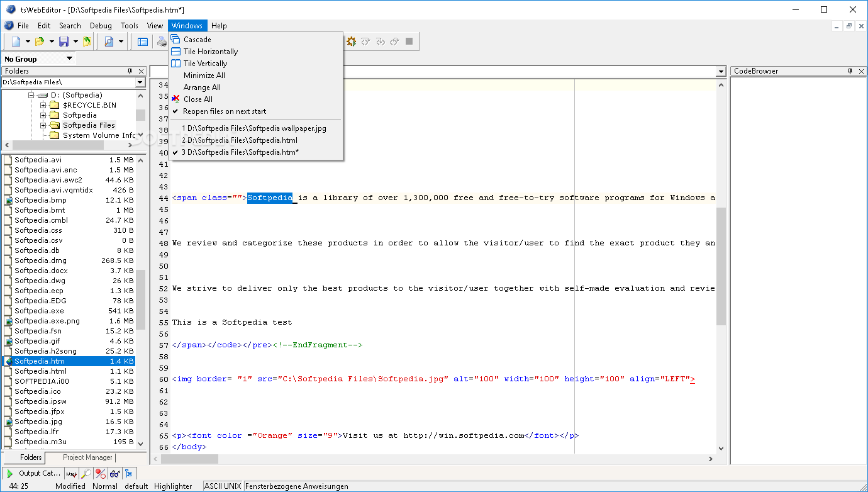Collapse the D: (Softpedia) drive node
The image size is (868, 492).
point(31,95)
